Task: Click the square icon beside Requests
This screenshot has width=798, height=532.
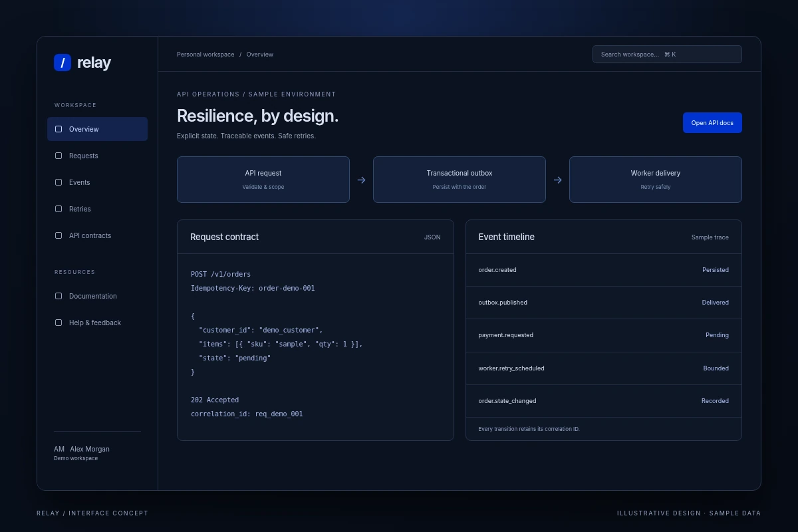Action: point(59,156)
